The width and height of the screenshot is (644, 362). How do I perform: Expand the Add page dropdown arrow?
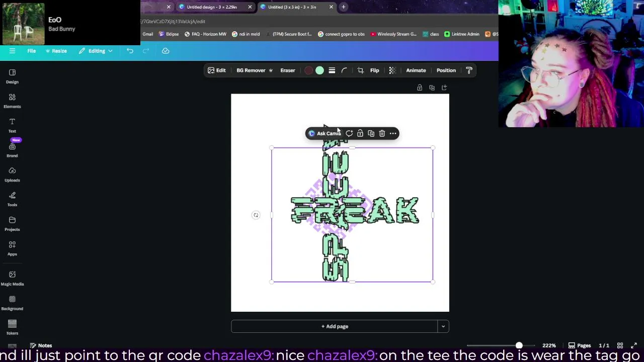tap(443, 326)
